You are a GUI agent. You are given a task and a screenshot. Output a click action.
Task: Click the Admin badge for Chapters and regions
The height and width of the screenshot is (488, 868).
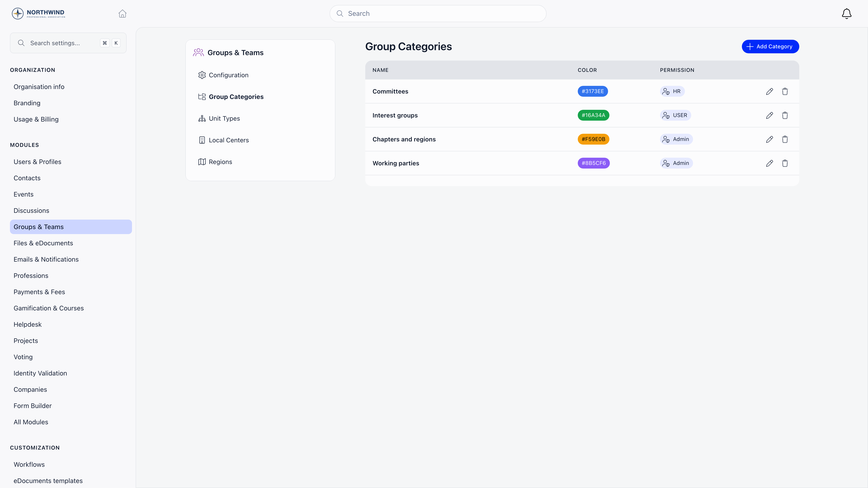pyautogui.click(x=676, y=139)
